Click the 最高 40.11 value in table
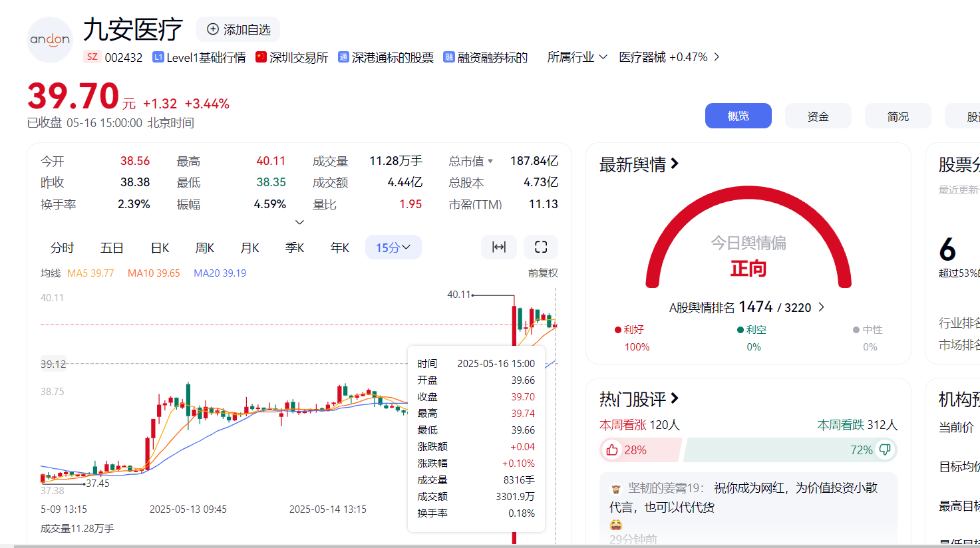 click(x=271, y=161)
